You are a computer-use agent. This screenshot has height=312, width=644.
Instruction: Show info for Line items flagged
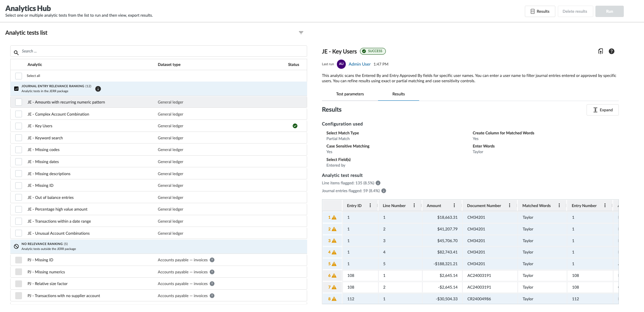point(378,183)
